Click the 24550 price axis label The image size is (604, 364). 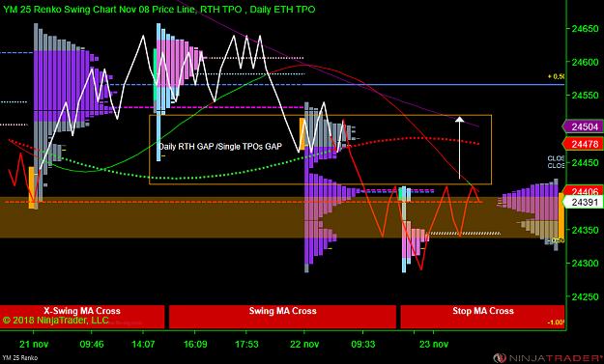(585, 96)
